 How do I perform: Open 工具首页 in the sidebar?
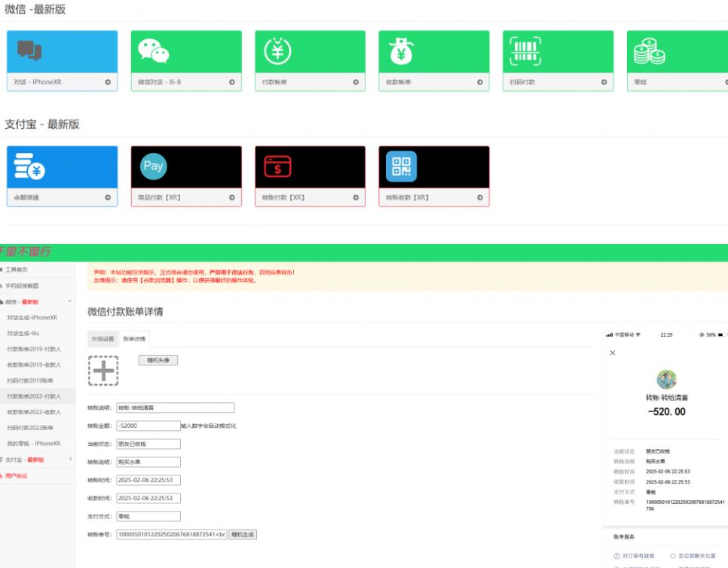[17, 270]
